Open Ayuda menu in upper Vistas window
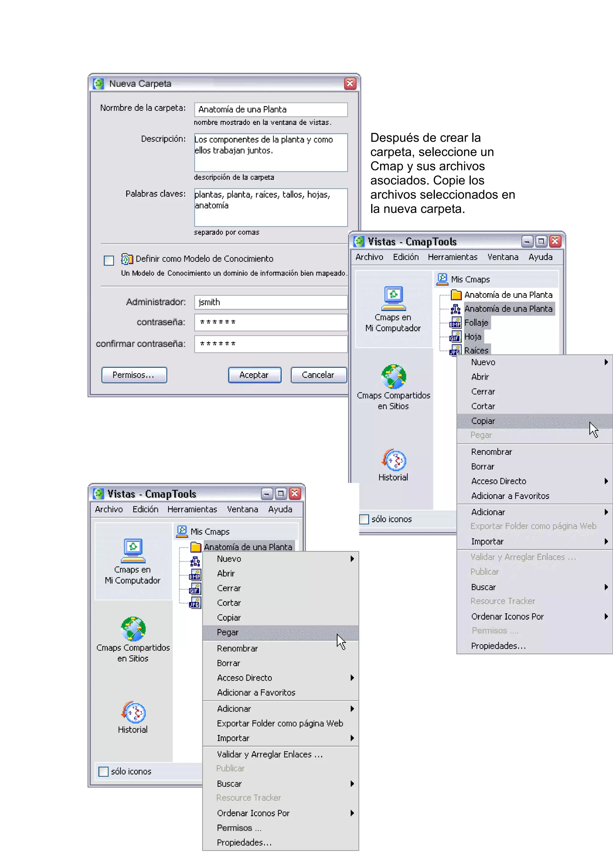This screenshot has height=868, width=613. [540, 257]
